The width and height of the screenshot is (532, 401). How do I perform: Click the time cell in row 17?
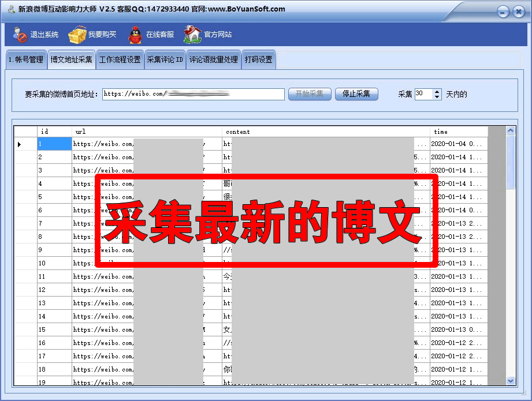click(x=459, y=356)
